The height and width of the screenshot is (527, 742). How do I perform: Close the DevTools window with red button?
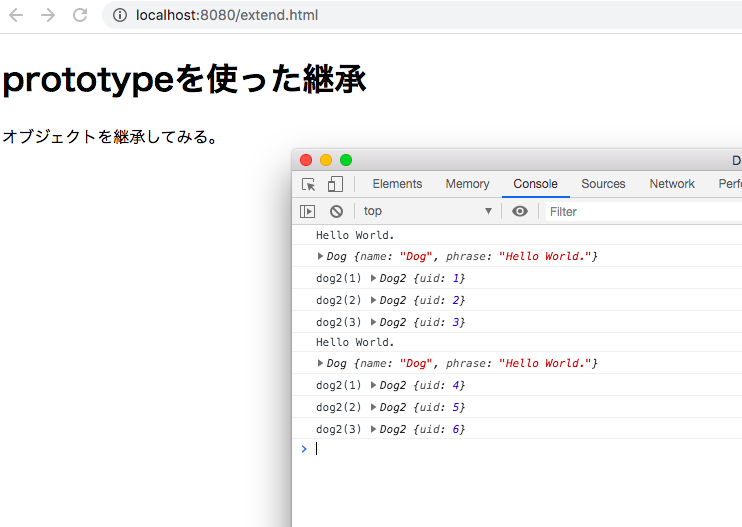point(306,160)
